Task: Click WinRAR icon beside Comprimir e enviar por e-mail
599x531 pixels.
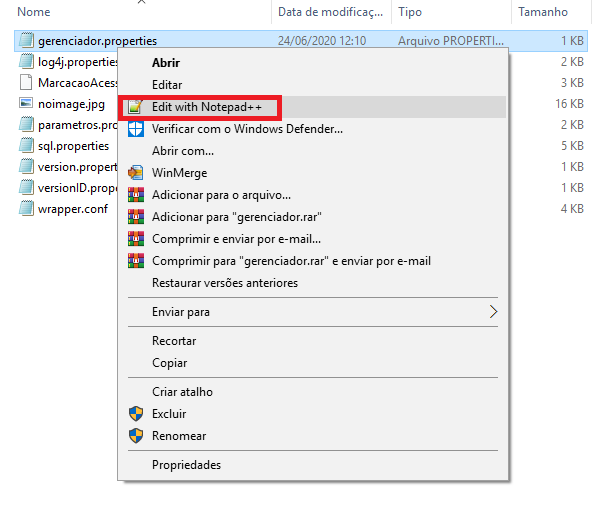Action: pyautogui.click(x=136, y=239)
